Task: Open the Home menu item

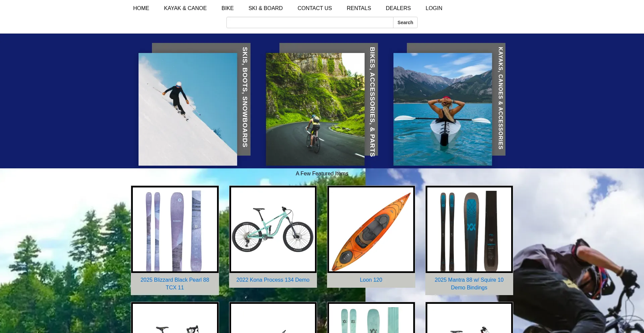Action: point(141,8)
